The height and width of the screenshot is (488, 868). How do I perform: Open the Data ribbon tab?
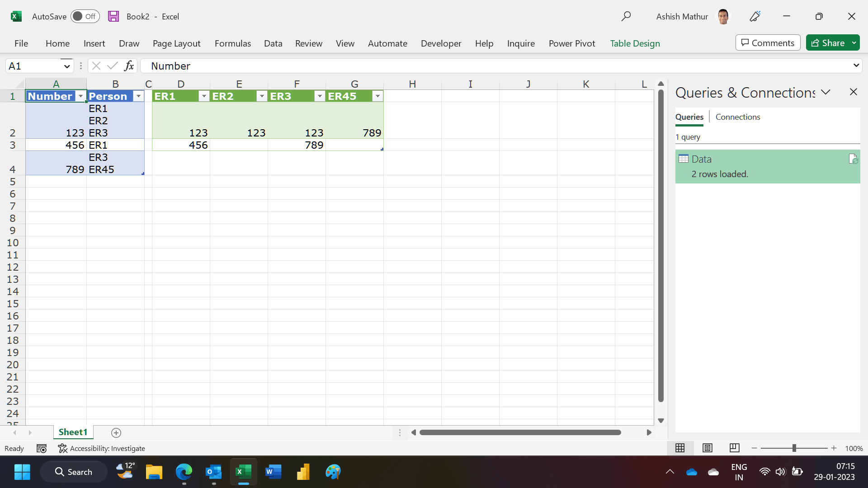273,43
